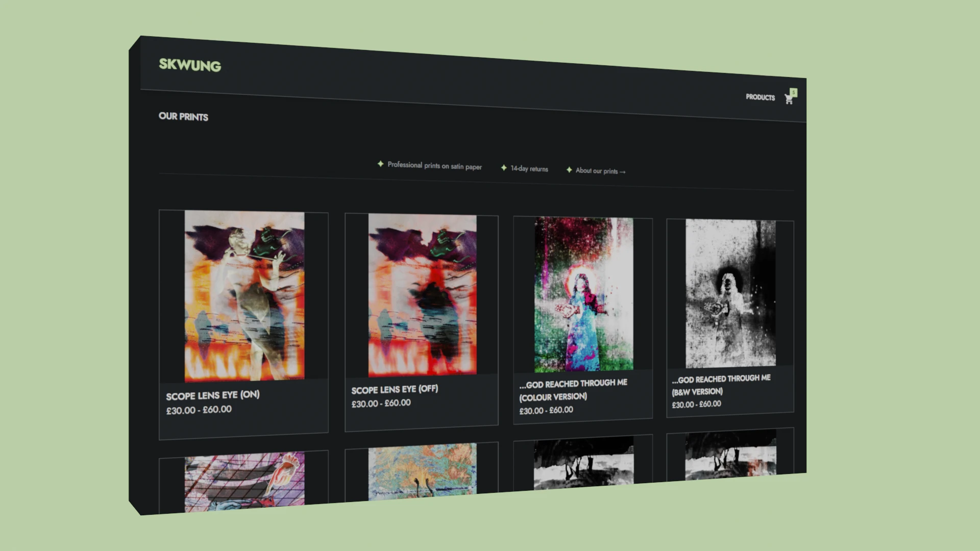Open the PRODUCTS menu item
Image resolution: width=980 pixels, height=551 pixels.
pos(760,97)
